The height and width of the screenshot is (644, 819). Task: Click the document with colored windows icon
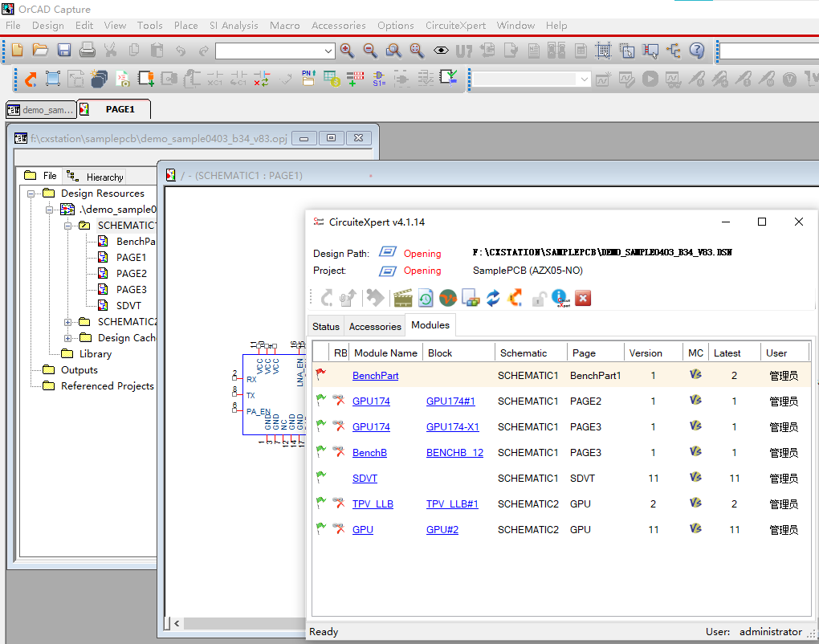(x=471, y=298)
